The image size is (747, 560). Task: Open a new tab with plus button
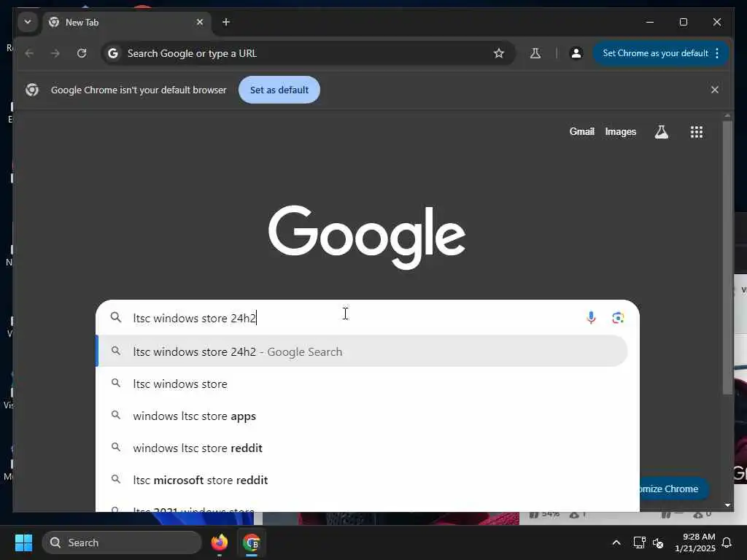pos(226,23)
